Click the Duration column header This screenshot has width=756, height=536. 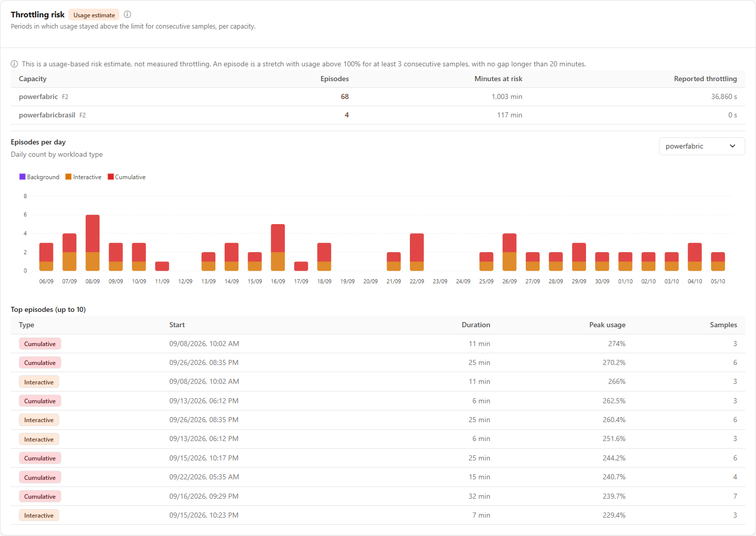[476, 325]
